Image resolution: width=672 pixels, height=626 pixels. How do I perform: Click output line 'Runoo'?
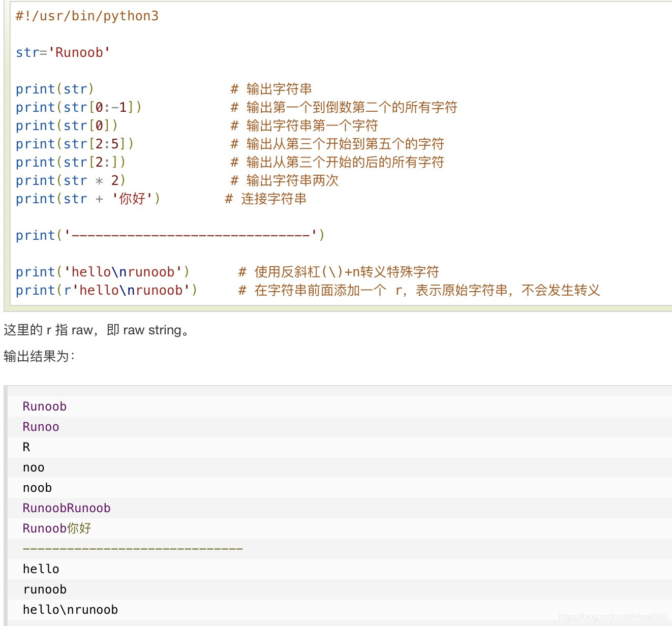(41, 427)
